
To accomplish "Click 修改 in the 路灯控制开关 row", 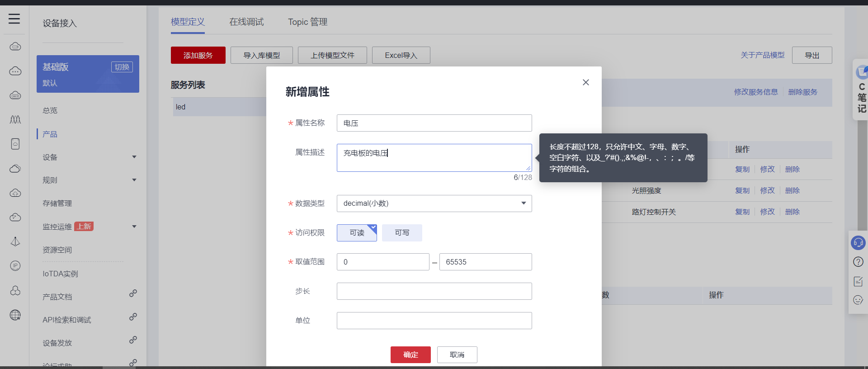I will tap(767, 212).
